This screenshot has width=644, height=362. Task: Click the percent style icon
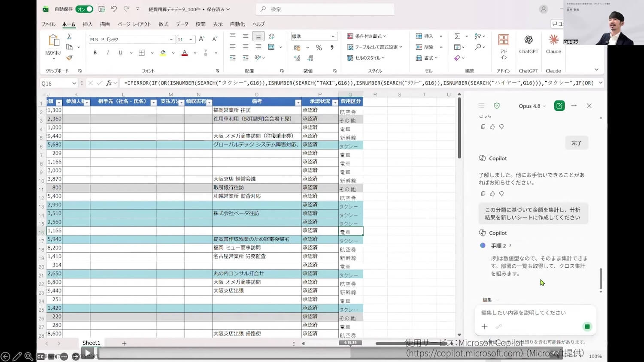click(x=319, y=48)
